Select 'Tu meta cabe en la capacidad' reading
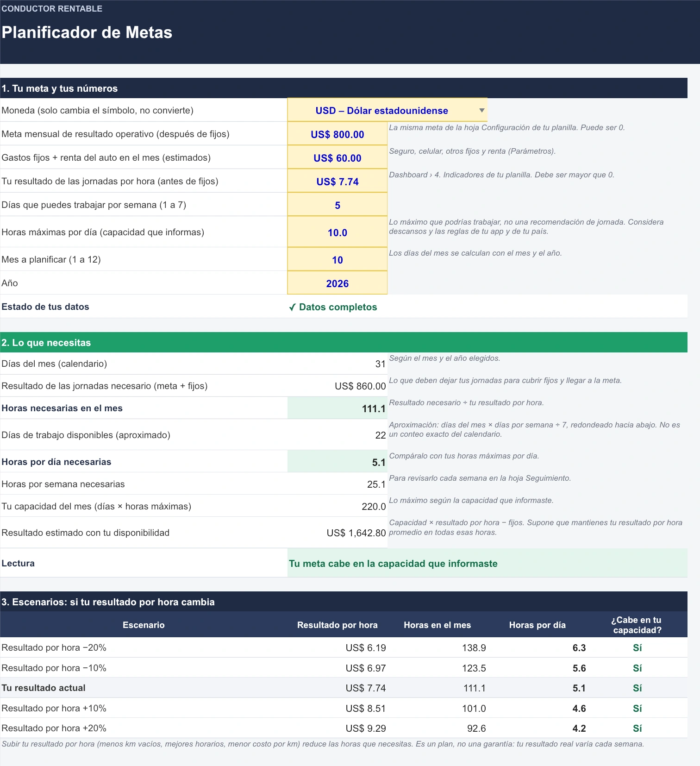The image size is (700, 766). tap(393, 564)
